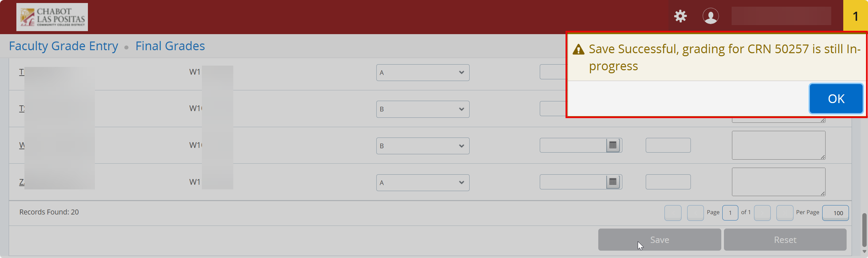Screen dimensions: 868x258
Task: Open the user profile icon
Action: pos(711,15)
